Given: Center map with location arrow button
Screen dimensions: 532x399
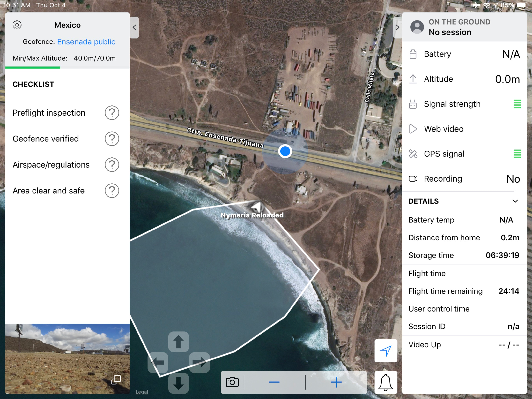Looking at the screenshot, I should [386, 351].
